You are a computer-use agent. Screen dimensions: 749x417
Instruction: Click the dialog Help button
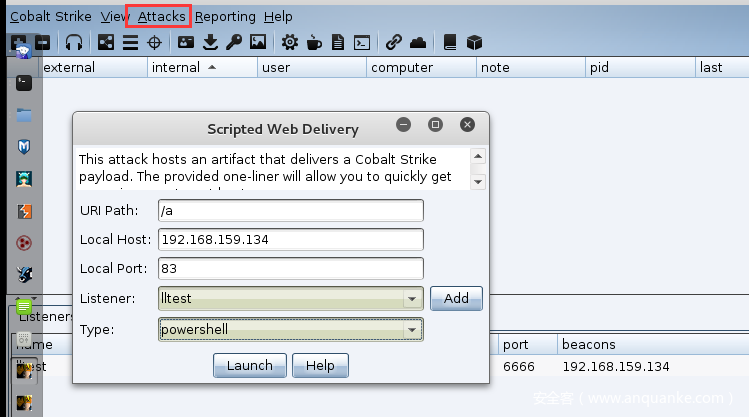[320, 365]
